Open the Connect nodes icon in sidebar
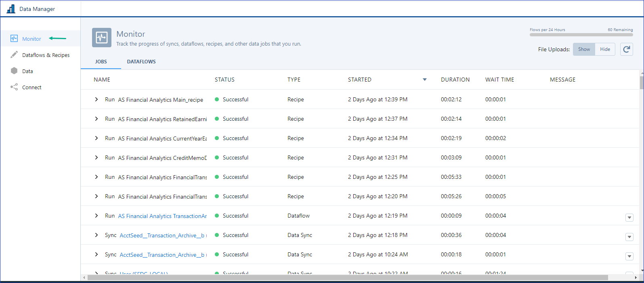This screenshot has height=283, width=644. (x=14, y=87)
